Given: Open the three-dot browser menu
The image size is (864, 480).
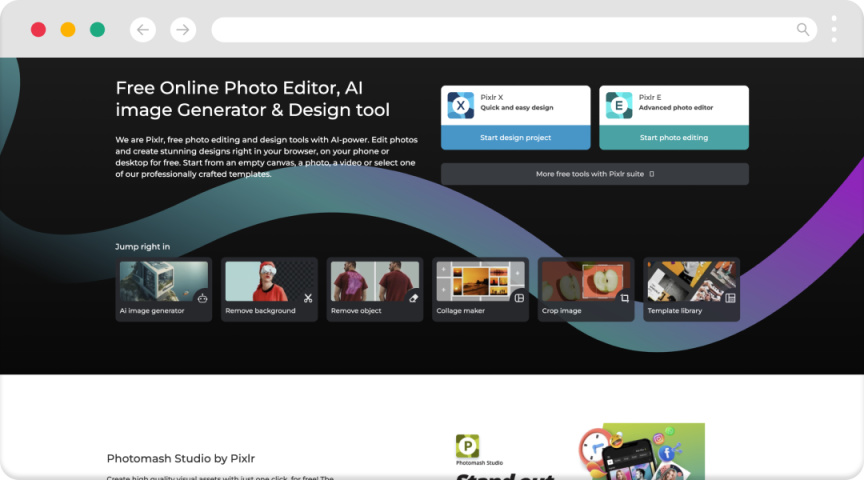Looking at the screenshot, I should (834, 29).
